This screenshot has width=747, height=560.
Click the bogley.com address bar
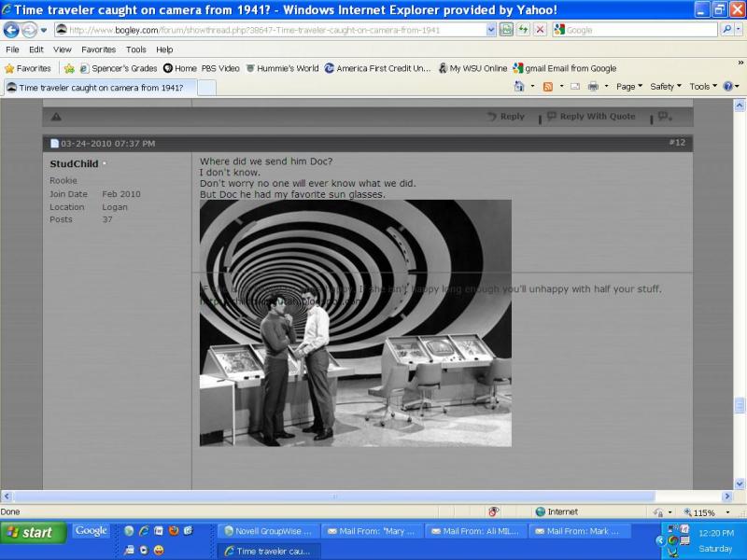[271, 30]
